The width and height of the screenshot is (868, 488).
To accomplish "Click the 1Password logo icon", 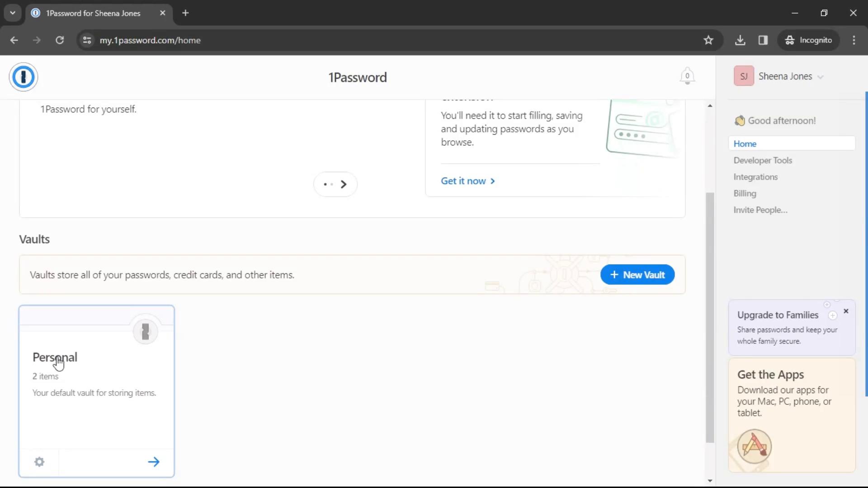I will click(23, 77).
